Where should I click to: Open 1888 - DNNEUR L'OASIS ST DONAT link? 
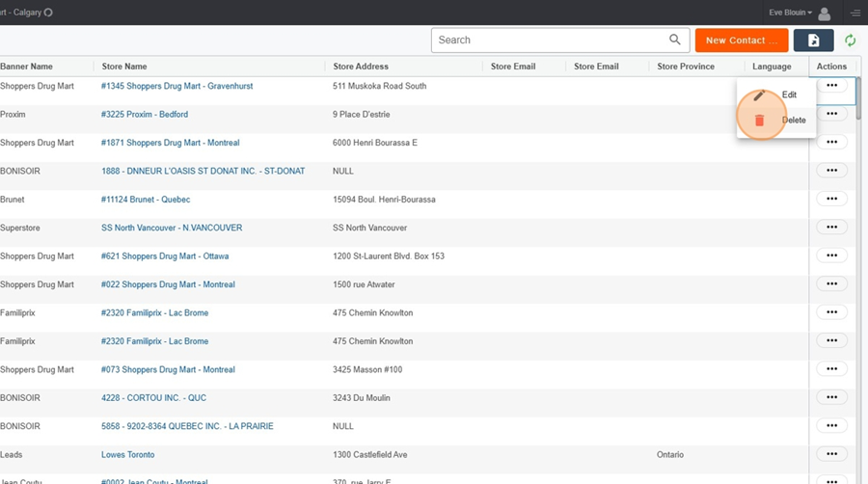(x=203, y=171)
